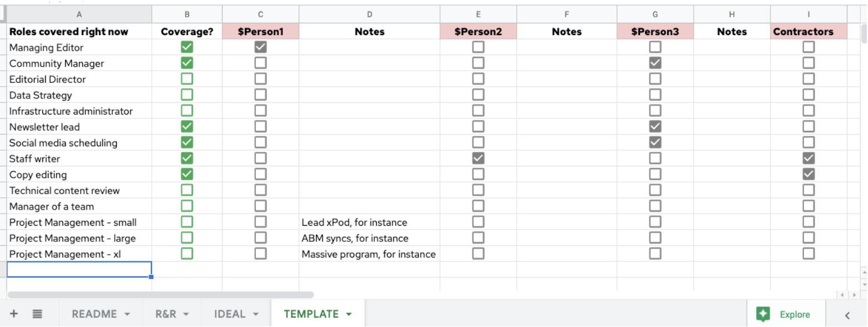Click scroll-left arrow at bottom right

coord(842,295)
